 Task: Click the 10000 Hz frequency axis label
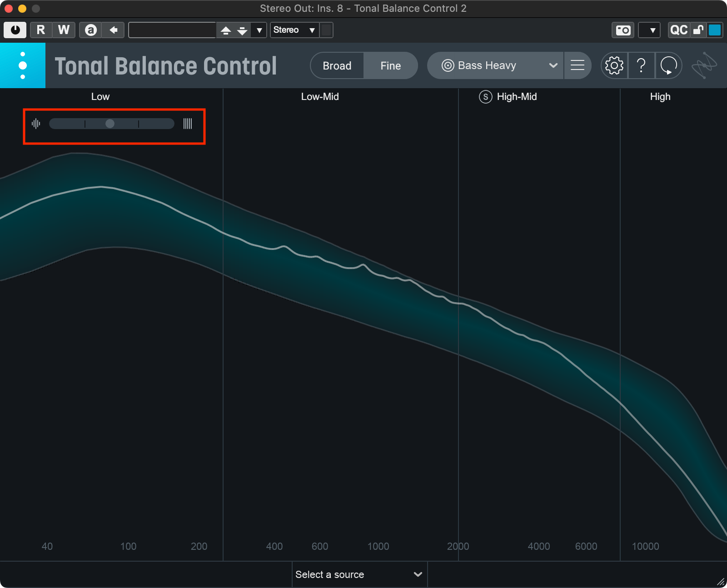(x=645, y=546)
